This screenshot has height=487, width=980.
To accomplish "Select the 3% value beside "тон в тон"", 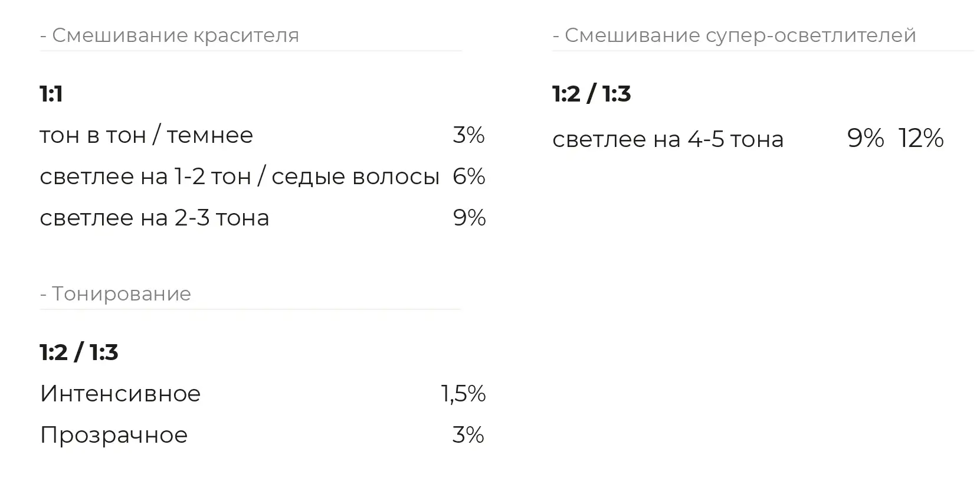I will click(x=468, y=135).
